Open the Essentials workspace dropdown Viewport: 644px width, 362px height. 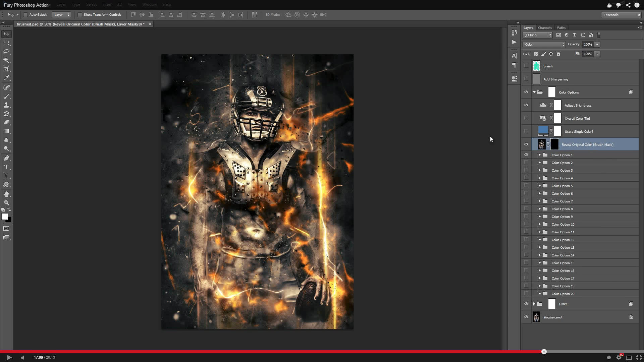tap(621, 15)
